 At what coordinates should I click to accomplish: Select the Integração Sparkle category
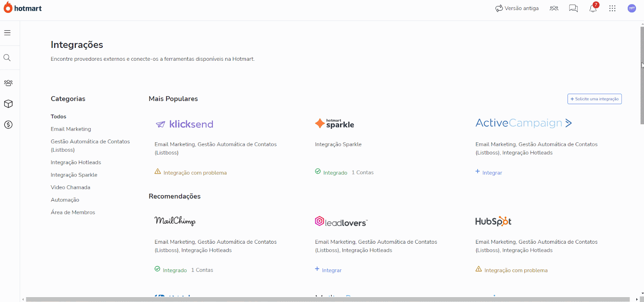74,175
